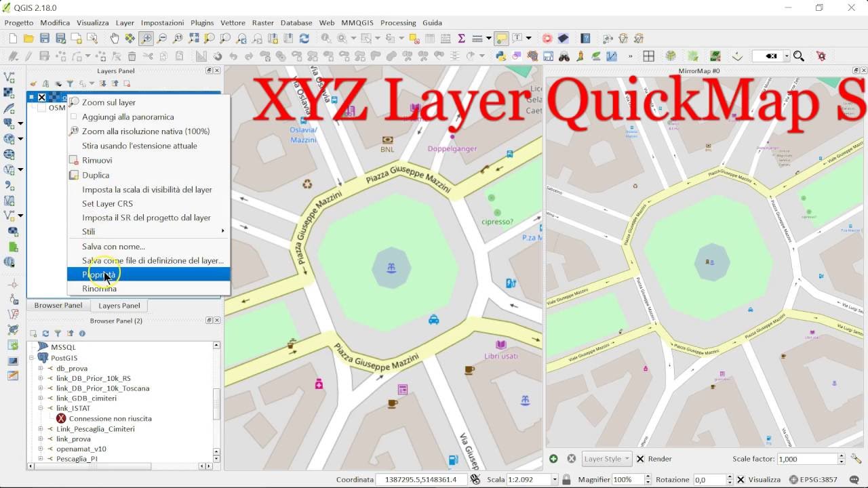Viewport: 868px width, 488px height.
Task: Create a new project with blank page icon
Action: point(13,39)
